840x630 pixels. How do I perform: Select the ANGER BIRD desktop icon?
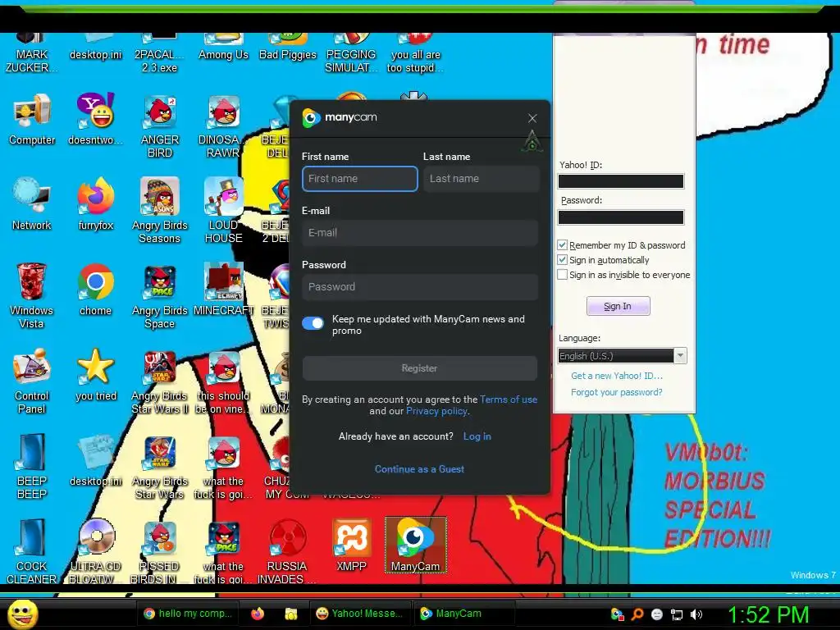click(x=160, y=126)
